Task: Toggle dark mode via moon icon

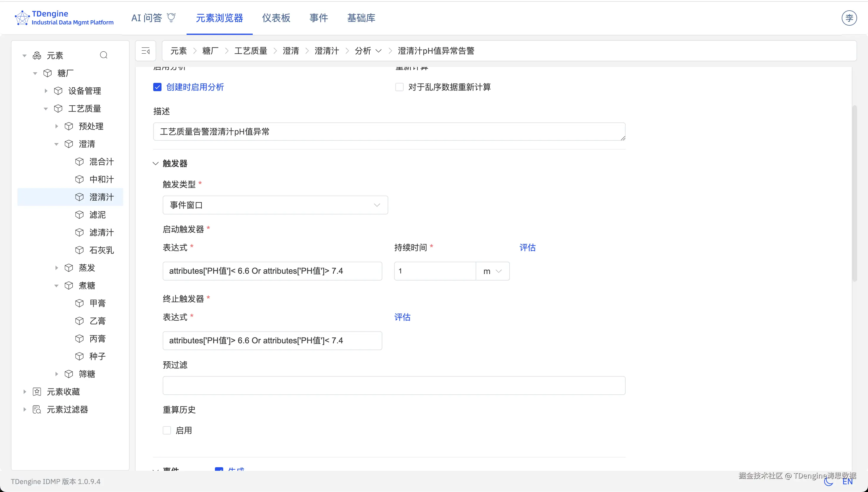Action: (x=828, y=481)
